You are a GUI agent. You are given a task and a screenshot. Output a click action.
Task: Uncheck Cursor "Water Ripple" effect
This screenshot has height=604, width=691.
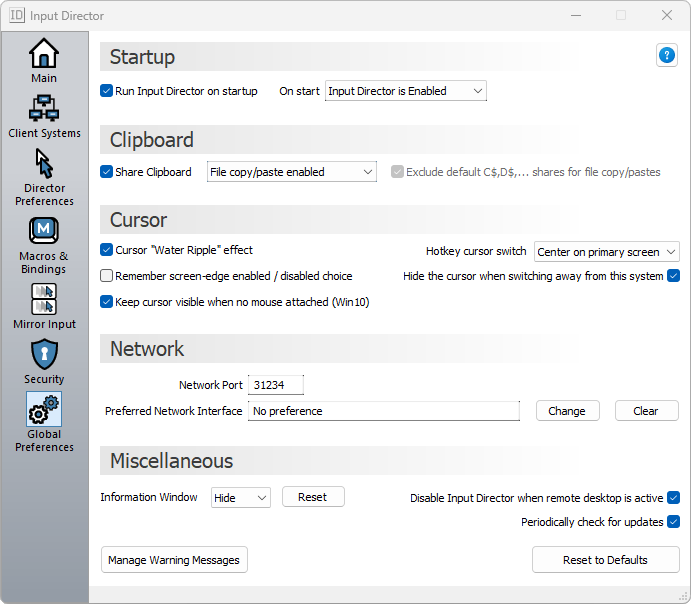click(x=107, y=250)
